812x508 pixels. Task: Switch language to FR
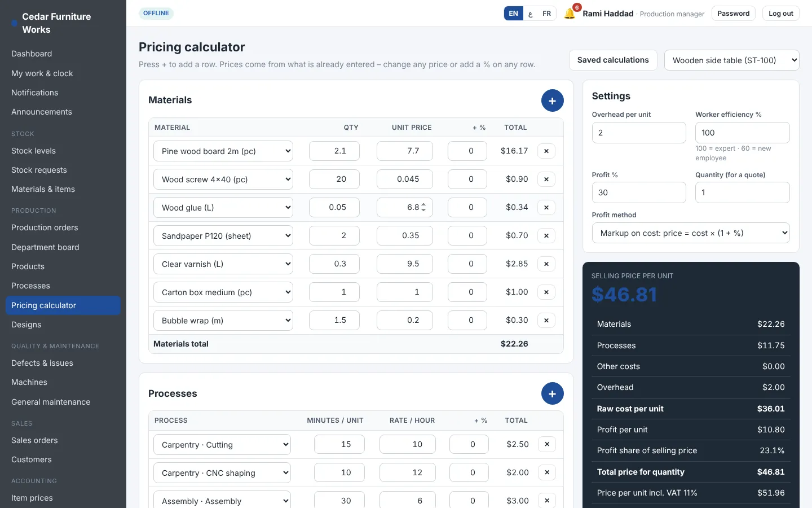pos(546,14)
